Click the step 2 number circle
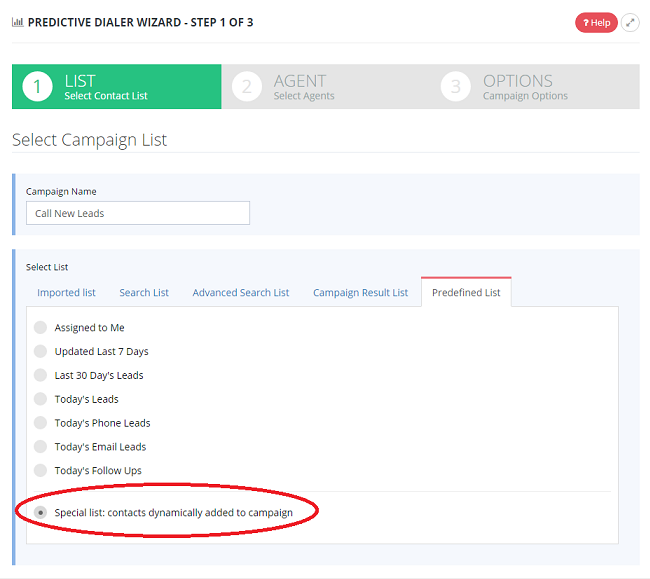650x579 pixels. pyautogui.click(x=247, y=87)
